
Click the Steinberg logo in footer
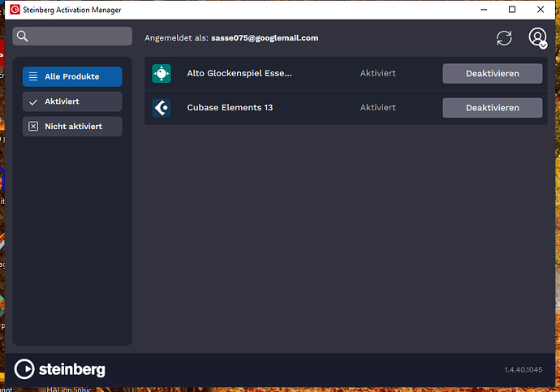point(59,369)
